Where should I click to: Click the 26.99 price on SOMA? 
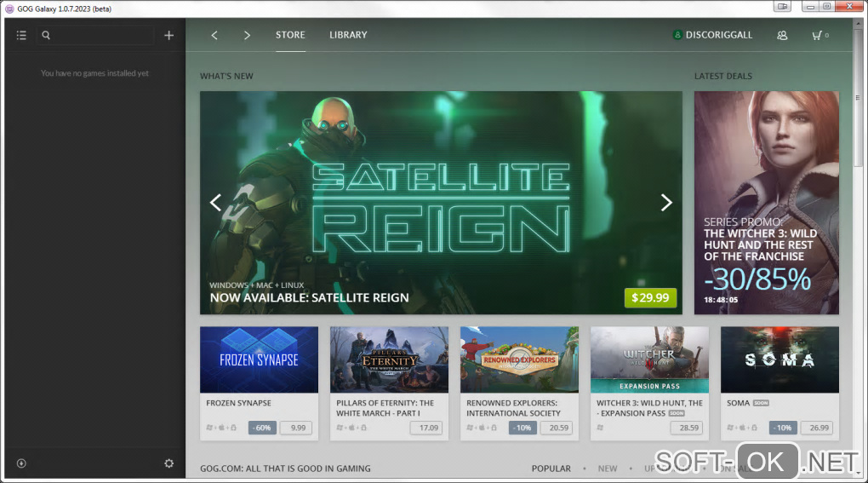(x=817, y=428)
